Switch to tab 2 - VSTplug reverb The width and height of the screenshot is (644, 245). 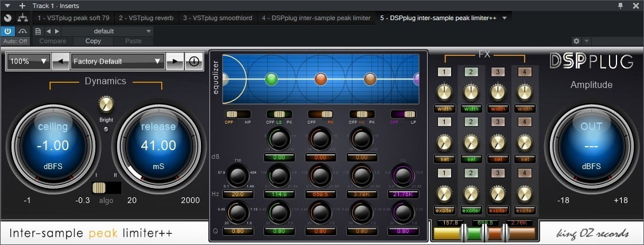pos(146,18)
